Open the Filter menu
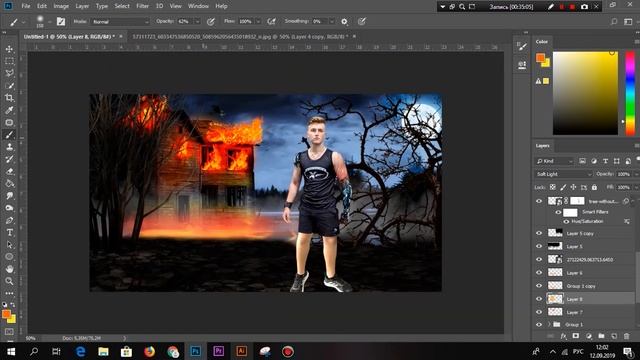The width and height of the screenshot is (640, 360). (x=142, y=6)
